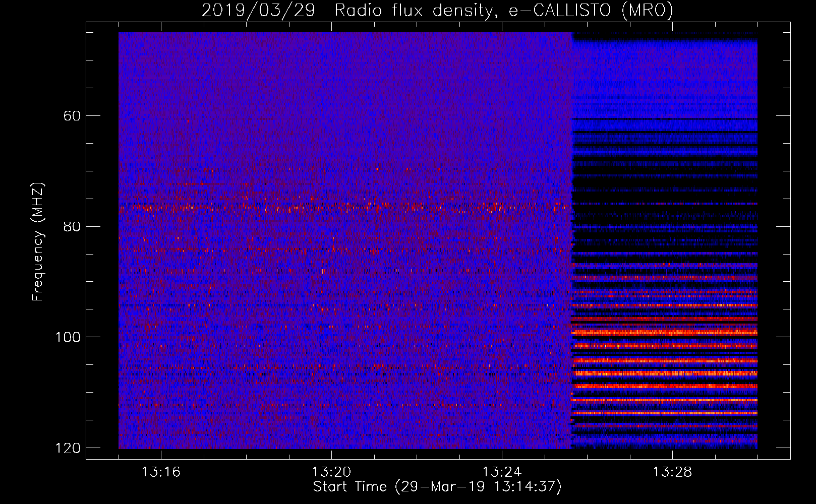This screenshot has width=816, height=504.
Task: Click the '60' frequency tick label
Action: click(72, 116)
